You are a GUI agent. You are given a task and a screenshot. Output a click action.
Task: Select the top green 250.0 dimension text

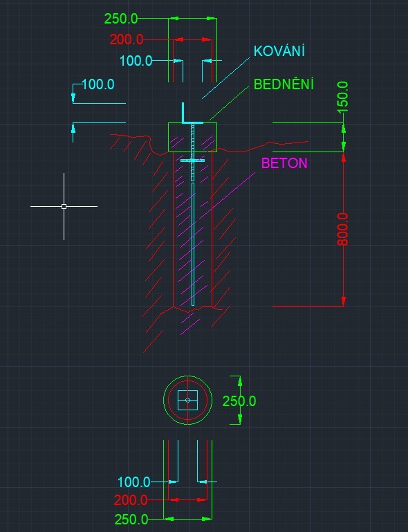[x=121, y=19]
